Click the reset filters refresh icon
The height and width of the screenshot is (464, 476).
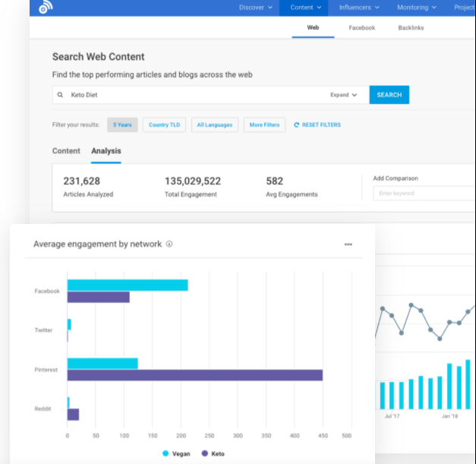click(x=297, y=125)
